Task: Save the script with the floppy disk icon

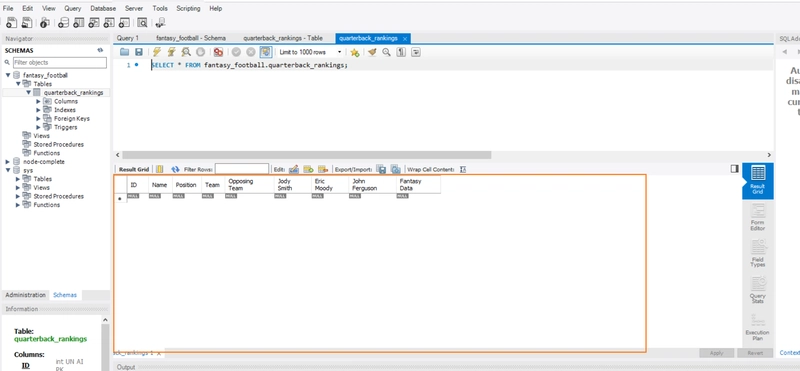Action: click(x=138, y=52)
